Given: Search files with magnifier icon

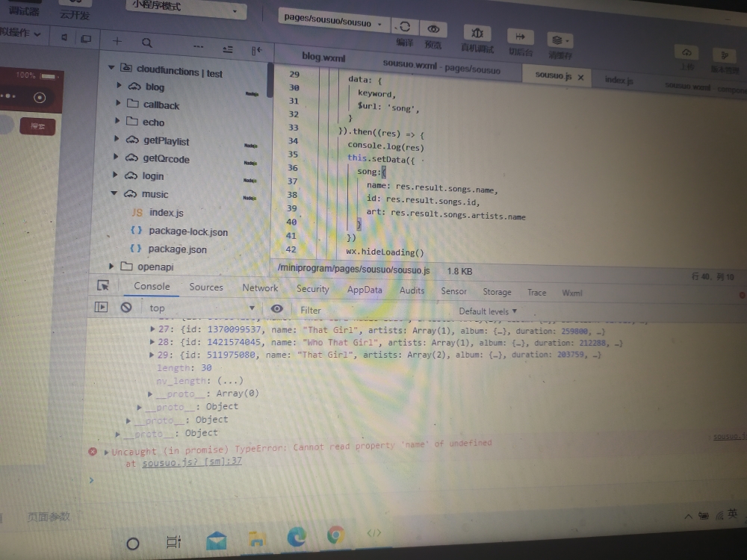Looking at the screenshot, I should coord(146,43).
